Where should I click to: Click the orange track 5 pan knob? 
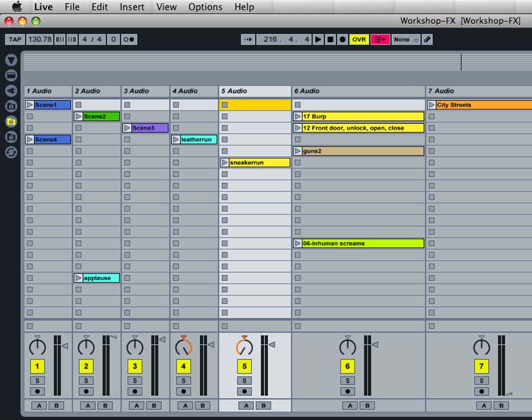point(244,347)
